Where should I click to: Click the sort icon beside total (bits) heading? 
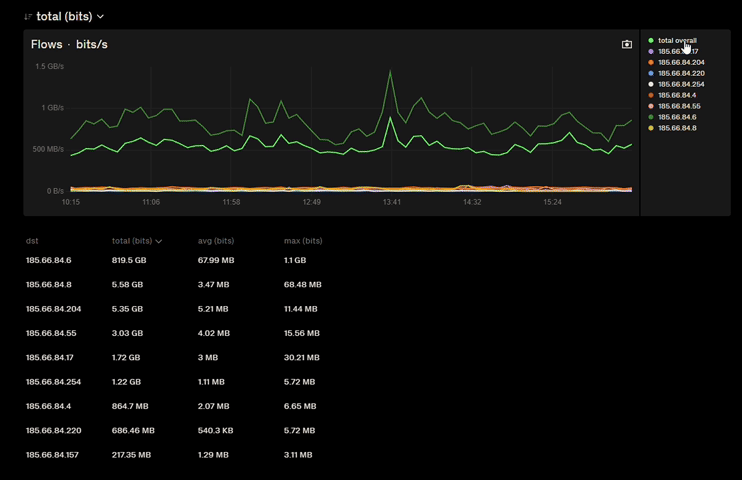tap(28, 17)
